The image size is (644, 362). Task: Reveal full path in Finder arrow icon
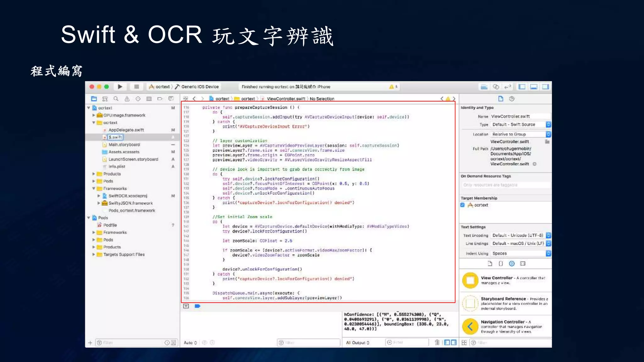(535, 164)
